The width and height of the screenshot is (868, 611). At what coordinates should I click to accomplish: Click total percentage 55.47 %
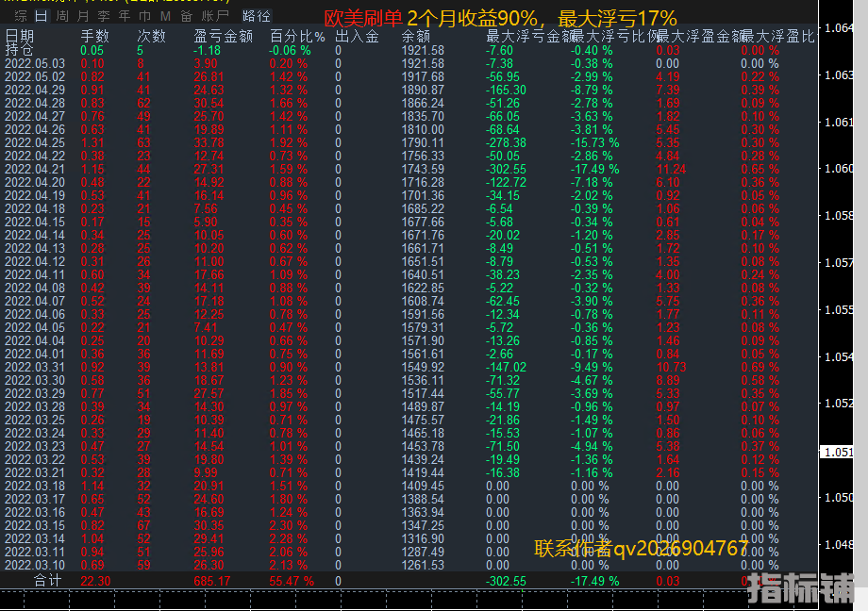pyautogui.click(x=292, y=581)
